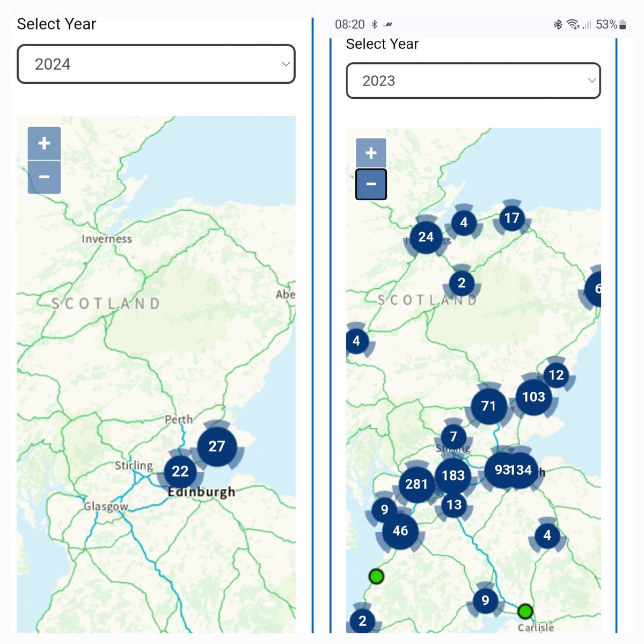Click the chevron on the 2023 year selector
This screenshot has height=644, width=644.
pyautogui.click(x=592, y=81)
